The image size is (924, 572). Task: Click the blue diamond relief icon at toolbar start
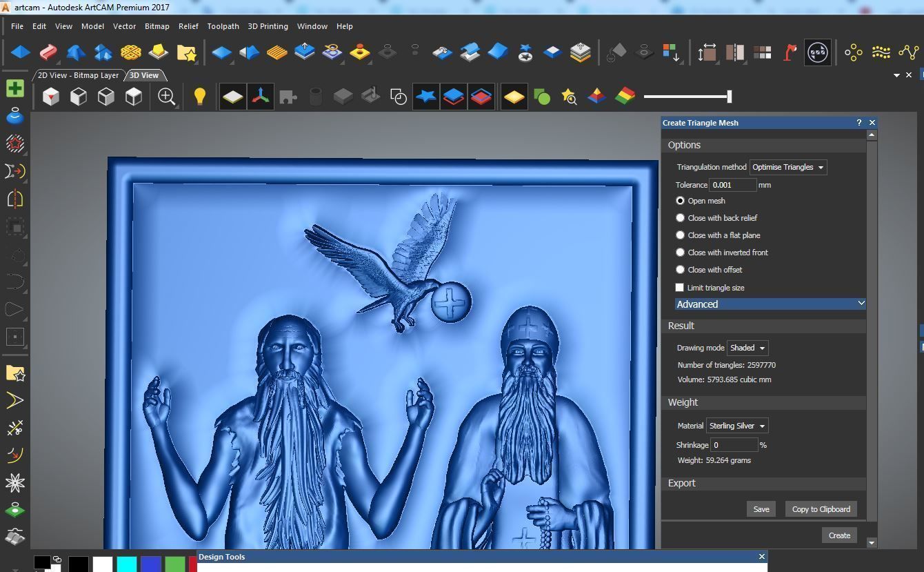tap(21, 52)
